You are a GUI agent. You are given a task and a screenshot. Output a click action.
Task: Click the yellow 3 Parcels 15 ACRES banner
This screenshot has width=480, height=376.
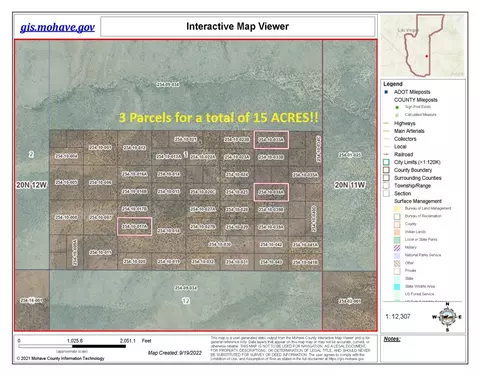[x=219, y=118]
